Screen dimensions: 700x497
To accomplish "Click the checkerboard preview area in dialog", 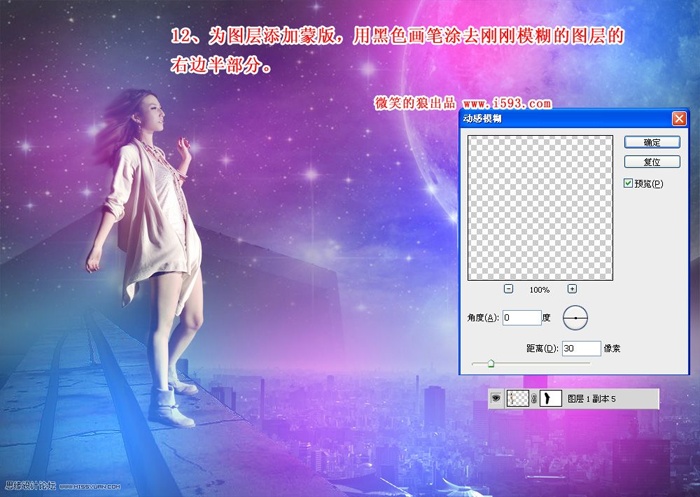I will pyautogui.click(x=540, y=208).
